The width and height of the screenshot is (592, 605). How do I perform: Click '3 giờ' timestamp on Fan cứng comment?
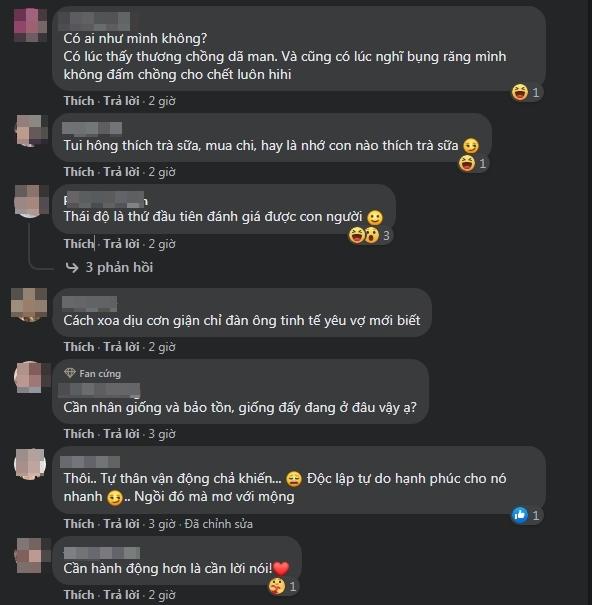click(162, 434)
